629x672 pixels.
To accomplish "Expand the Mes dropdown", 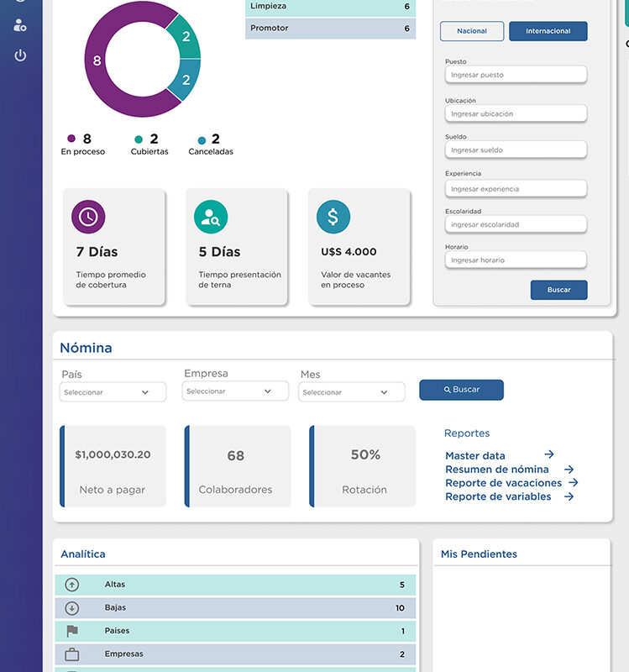I will 352,392.
